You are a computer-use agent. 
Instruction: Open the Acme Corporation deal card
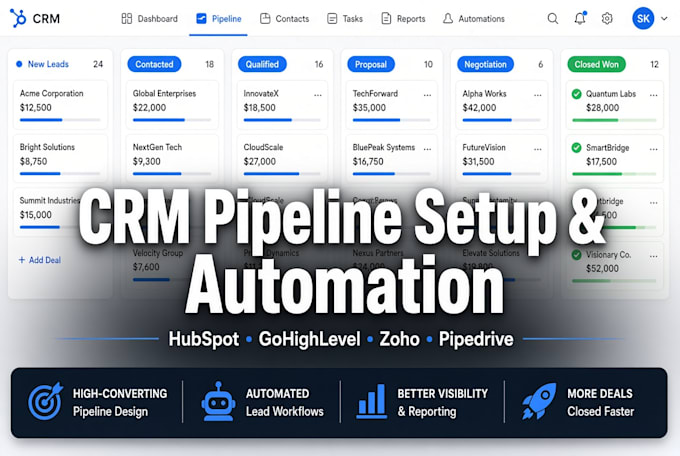[60, 105]
